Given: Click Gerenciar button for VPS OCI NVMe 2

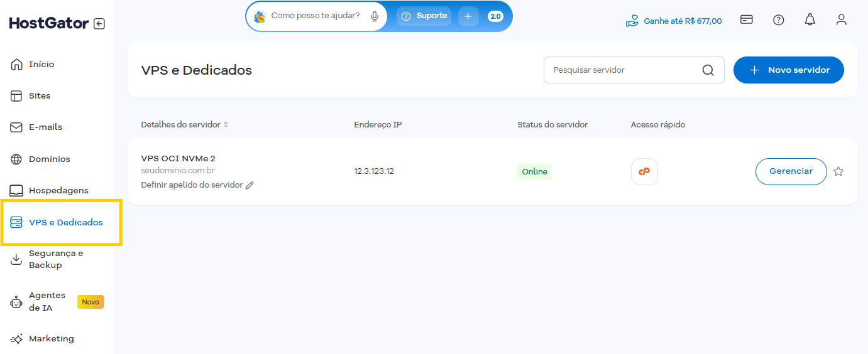Looking at the screenshot, I should click(x=791, y=171).
